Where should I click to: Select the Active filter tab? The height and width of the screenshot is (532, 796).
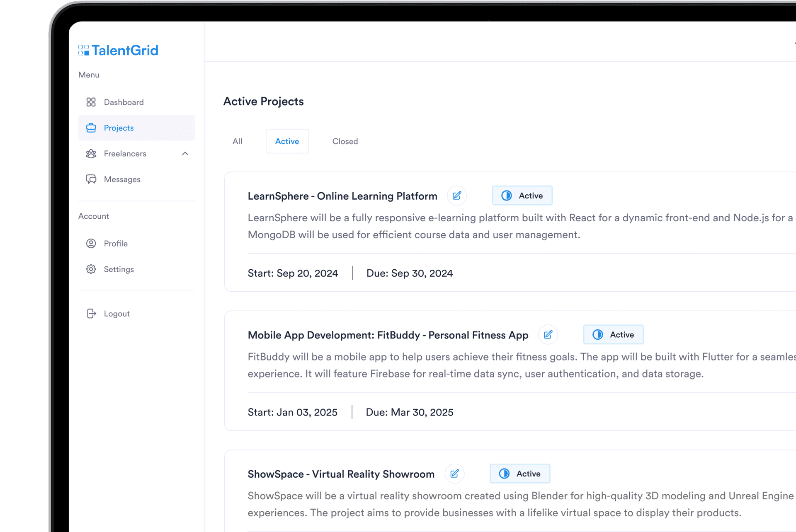(287, 141)
